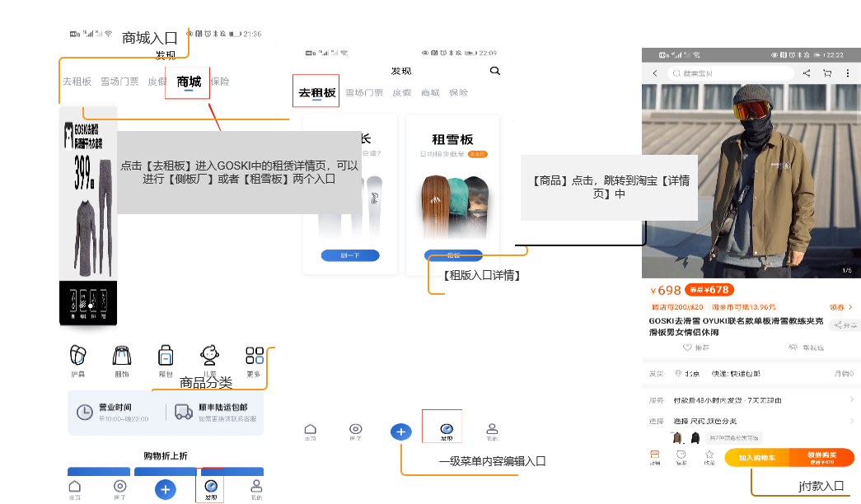861x504 pixels.
Task: Open the 儿童 kids category icon
Action: pos(208,354)
